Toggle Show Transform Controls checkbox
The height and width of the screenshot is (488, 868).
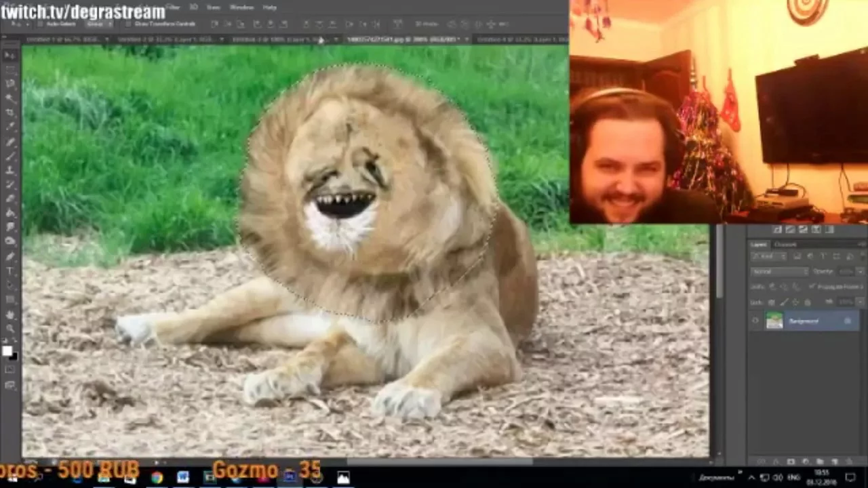pos(128,24)
